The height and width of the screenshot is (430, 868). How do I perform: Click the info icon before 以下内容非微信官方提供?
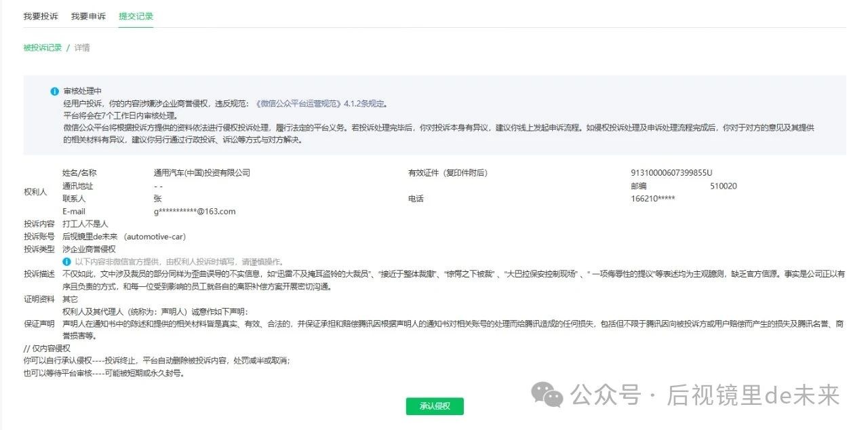(66, 262)
